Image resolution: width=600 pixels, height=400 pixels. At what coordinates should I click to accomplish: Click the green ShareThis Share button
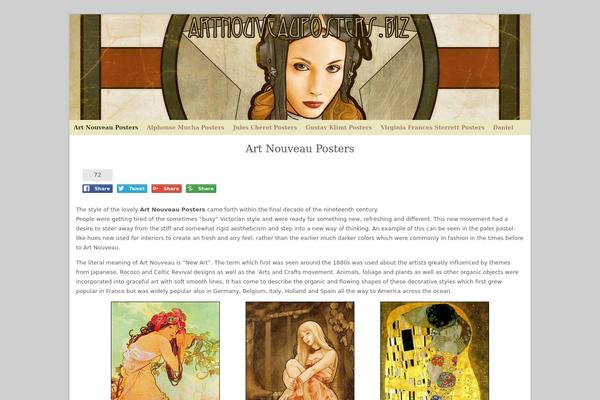tap(201, 188)
